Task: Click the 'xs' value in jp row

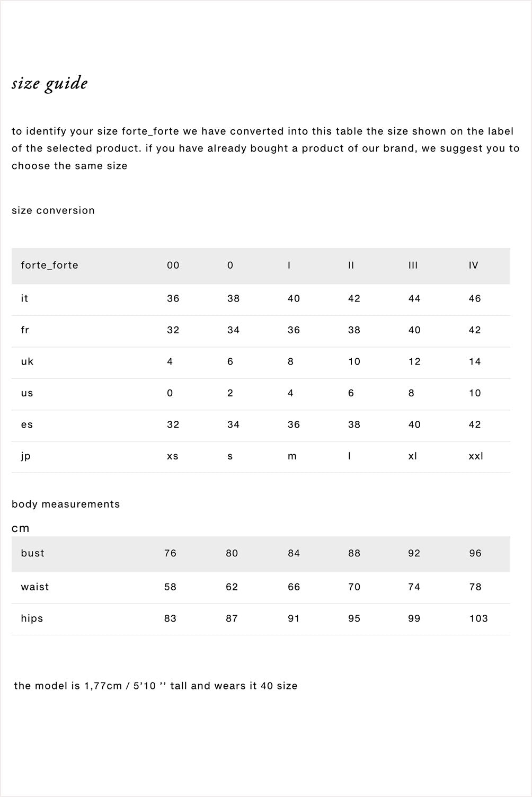Action: coord(172,456)
